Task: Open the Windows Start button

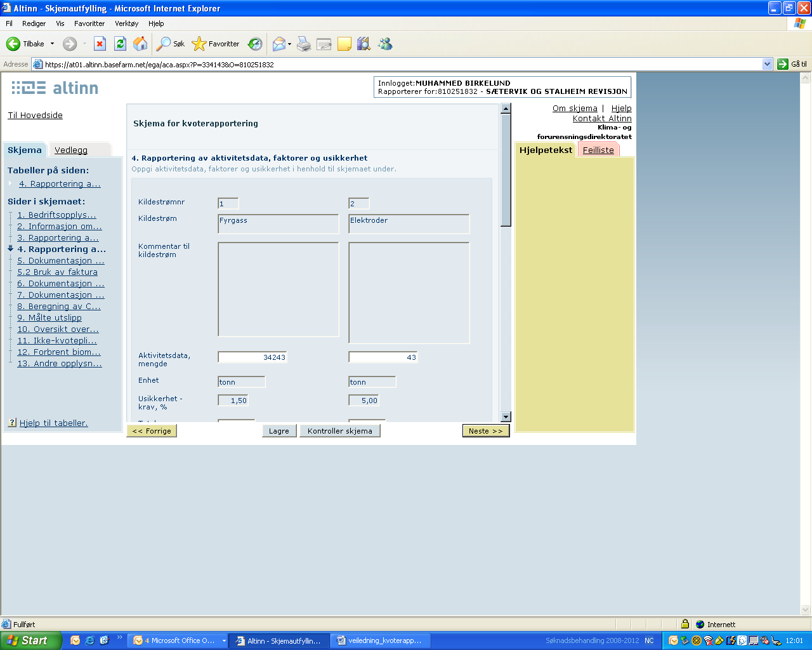Action: tap(30, 640)
